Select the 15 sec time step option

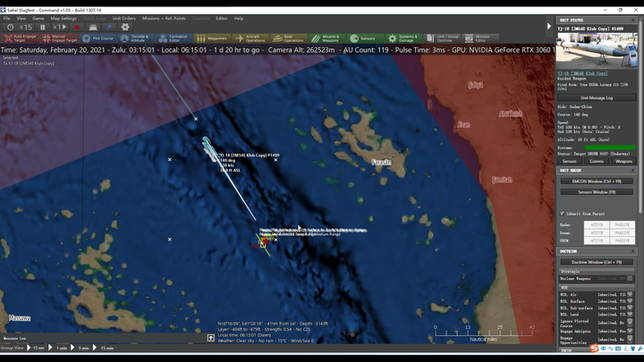(x=38, y=347)
